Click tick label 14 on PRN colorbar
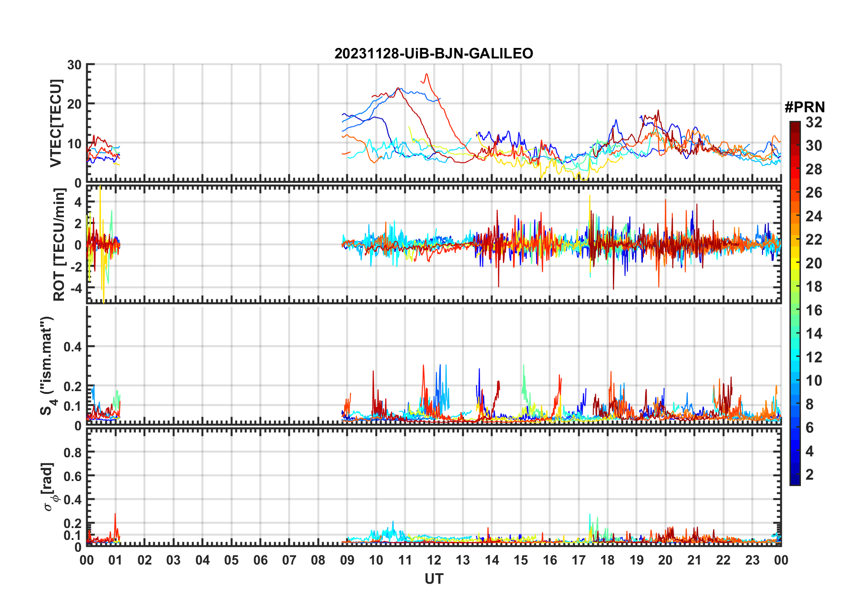868x607 pixels. tap(814, 334)
